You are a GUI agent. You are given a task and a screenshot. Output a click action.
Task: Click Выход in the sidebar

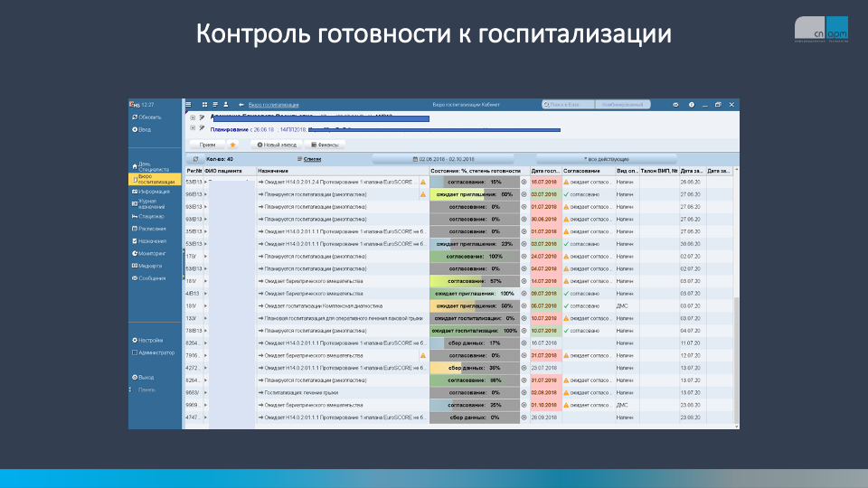tap(143, 378)
